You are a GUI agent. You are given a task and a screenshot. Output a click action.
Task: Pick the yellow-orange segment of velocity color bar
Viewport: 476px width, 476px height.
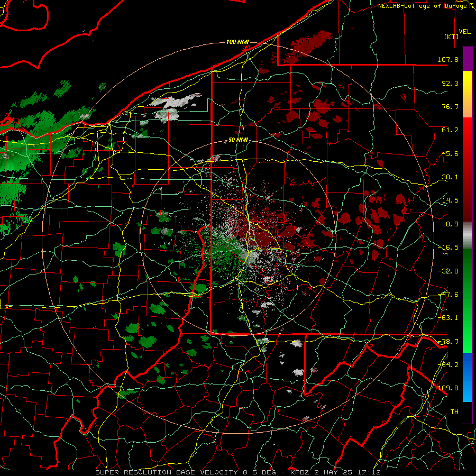point(467,94)
